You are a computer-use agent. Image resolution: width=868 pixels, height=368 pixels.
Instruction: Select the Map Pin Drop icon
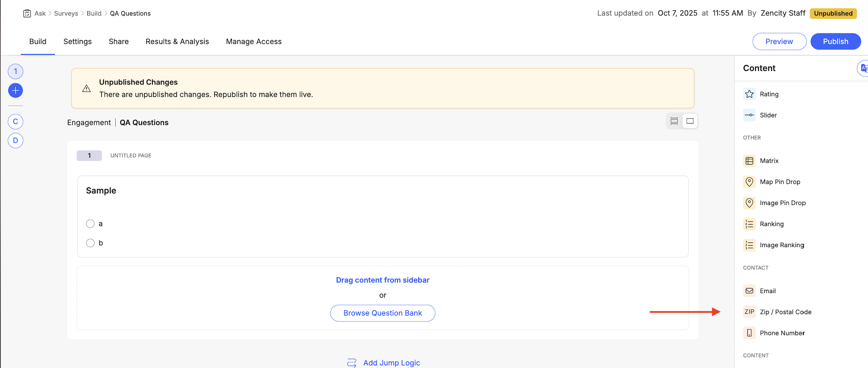pos(749,182)
